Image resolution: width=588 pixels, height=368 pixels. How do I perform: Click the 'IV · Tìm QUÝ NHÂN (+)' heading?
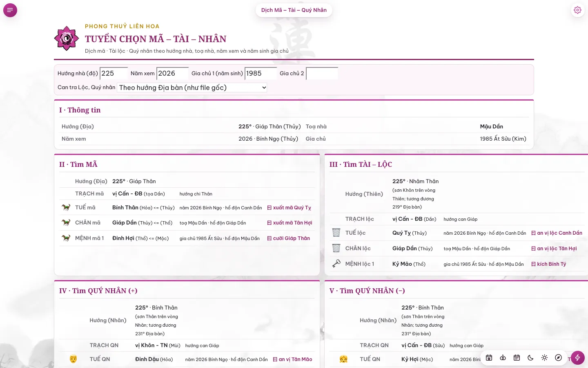[x=98, y=291]
